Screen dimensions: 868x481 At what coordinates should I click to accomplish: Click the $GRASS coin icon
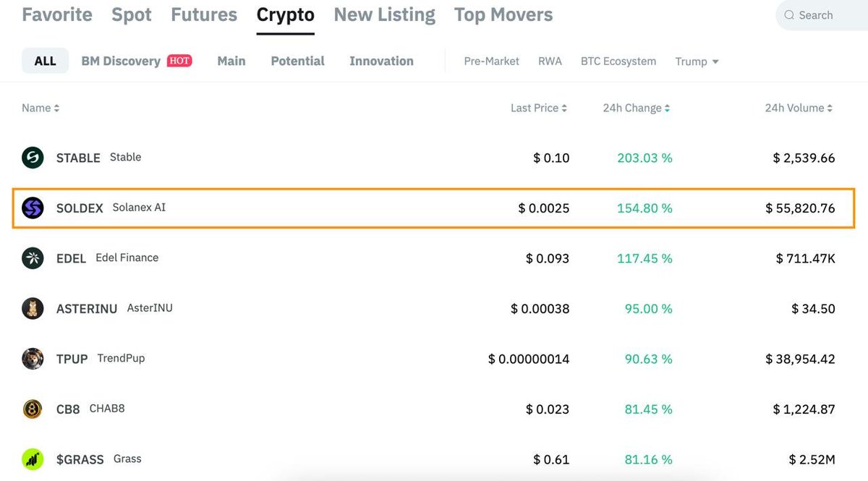tap(32, 459)
